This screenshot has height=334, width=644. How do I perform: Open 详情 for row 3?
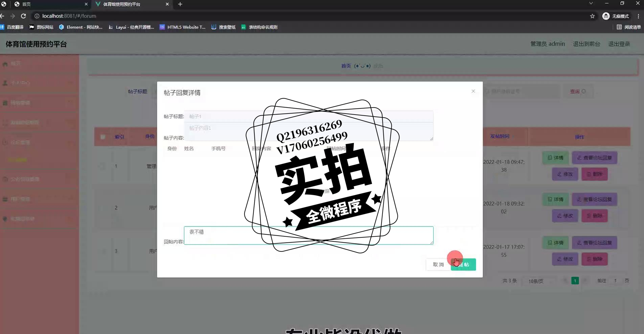(x=555, y=243)
